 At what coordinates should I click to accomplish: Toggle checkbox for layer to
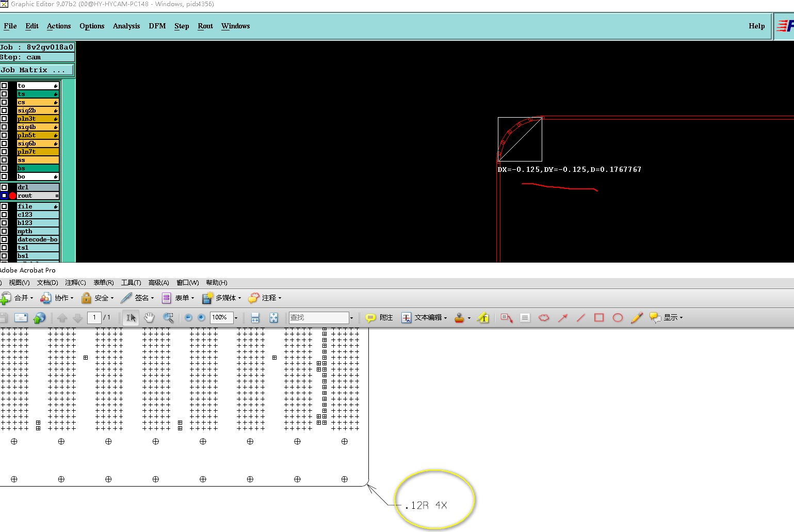(4, 86)
